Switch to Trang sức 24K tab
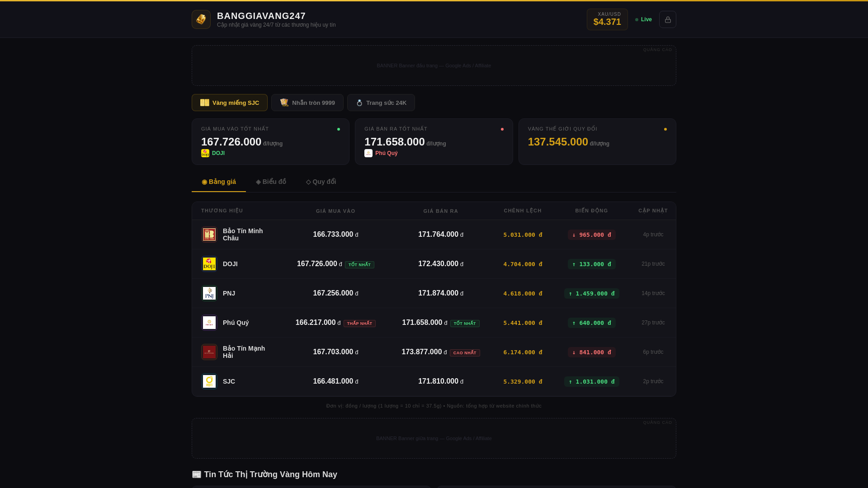Screen dimensions: 868x488 [381, 103]
